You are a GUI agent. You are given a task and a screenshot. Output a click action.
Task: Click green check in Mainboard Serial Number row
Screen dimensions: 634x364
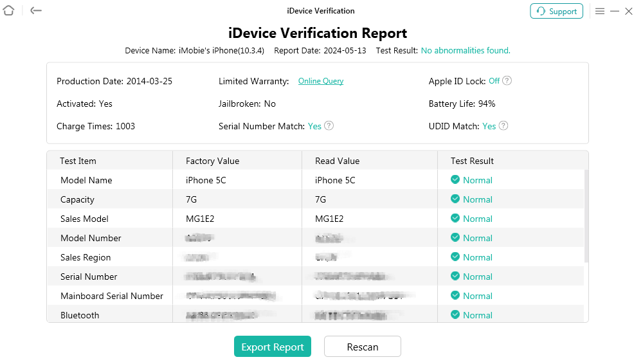pyautogui.click(x=455, y=295)
